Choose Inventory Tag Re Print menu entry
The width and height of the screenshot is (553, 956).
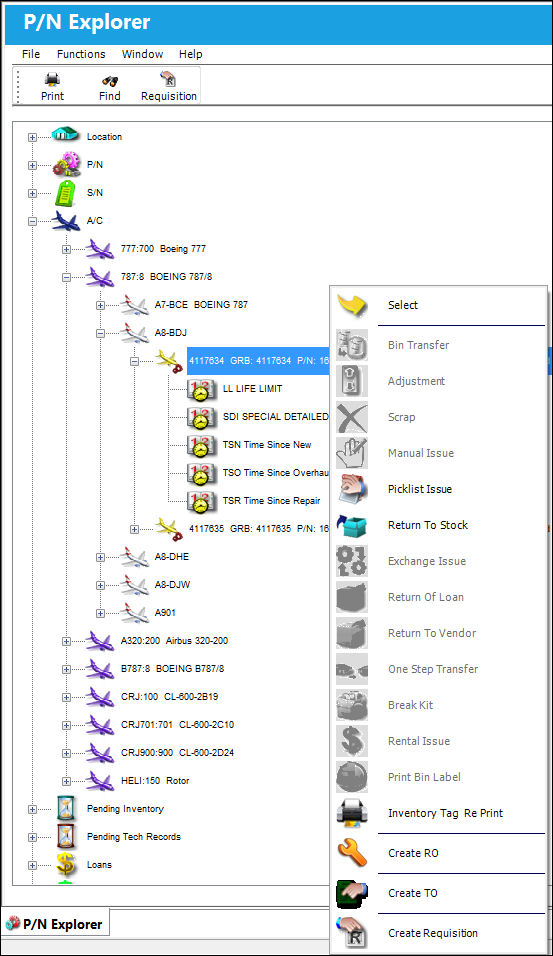coord(446,813)
